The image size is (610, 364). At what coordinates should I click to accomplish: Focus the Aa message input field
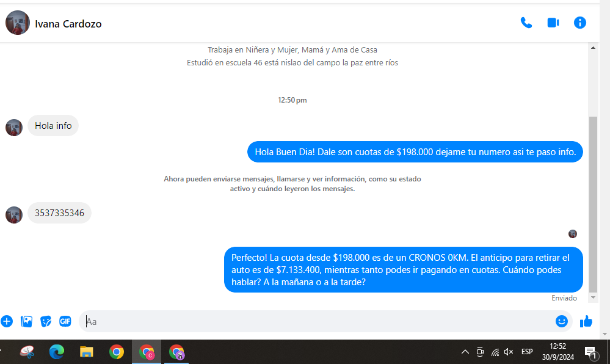coord(317,322)
